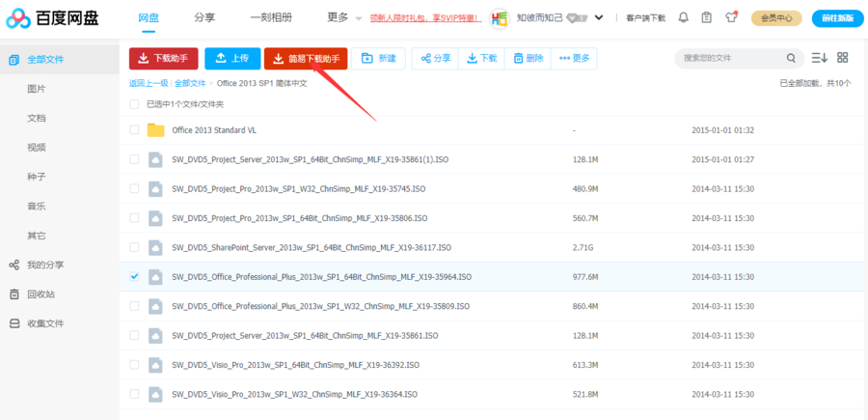Click the 977.6M file size cell

(x=585, y=276)
